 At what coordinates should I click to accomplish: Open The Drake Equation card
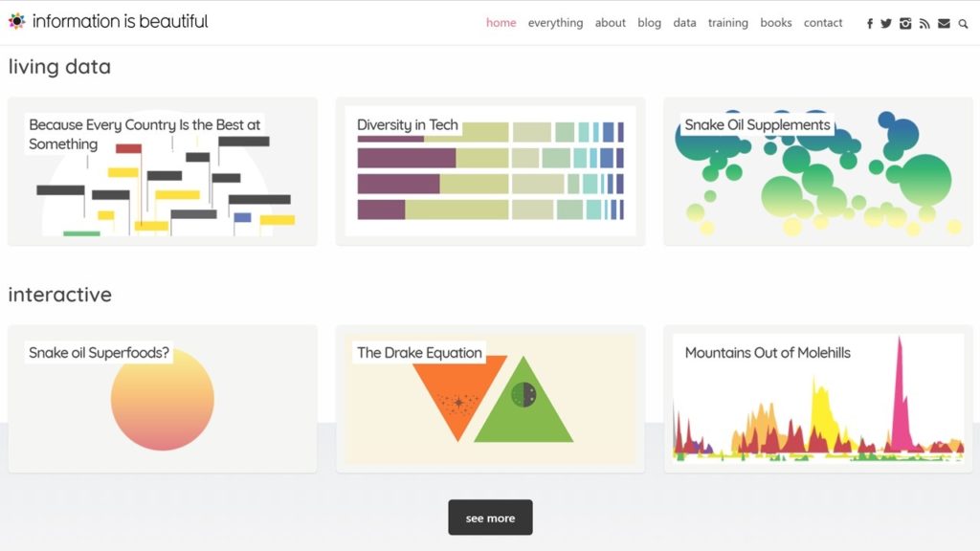pos(490,399)
